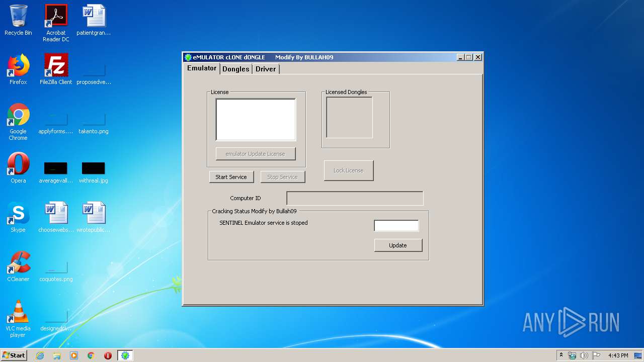
Task: Launch the Opera desktop shortcut
Action: 18,168
